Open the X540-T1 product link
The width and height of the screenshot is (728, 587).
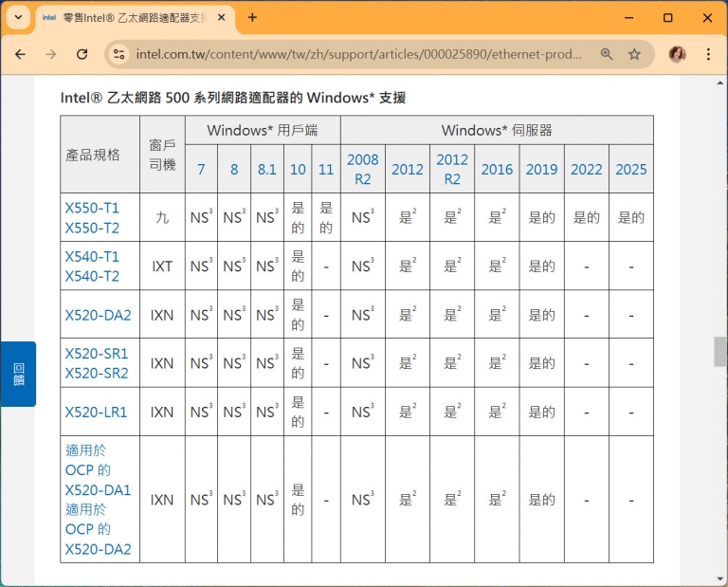tap(92, 256)
